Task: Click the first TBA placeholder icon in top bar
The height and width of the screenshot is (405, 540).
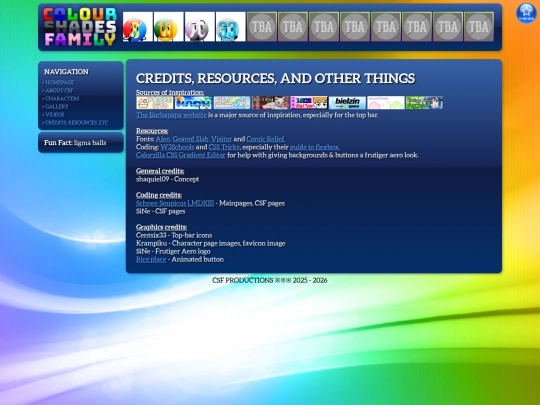Action: 262,27
